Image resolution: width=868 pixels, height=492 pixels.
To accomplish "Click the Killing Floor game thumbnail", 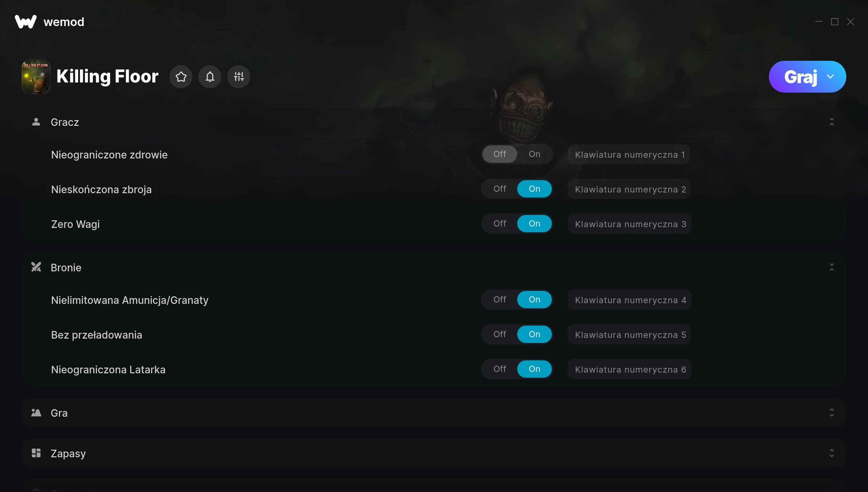I will [x=36, y=77].
